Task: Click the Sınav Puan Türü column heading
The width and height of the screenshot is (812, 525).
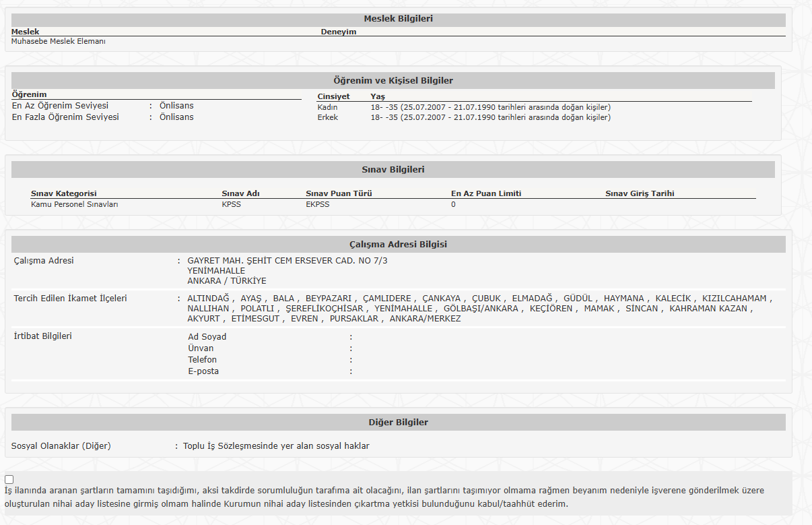Action: pyautogui.click(x=339, y=193)
